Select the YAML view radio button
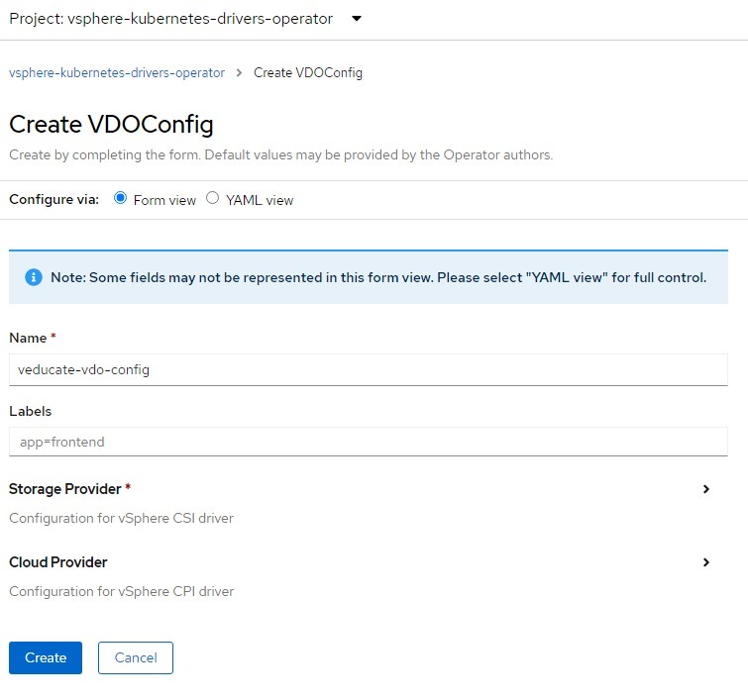The width and height of the screenshot is (748, 700). pyautogui.click(x=212, y=198)
